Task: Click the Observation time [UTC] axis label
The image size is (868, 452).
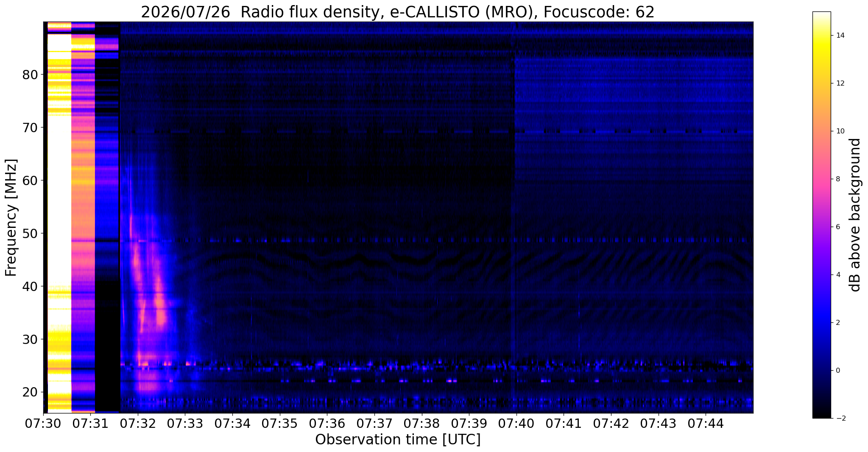Action: (x=398, y=440)
